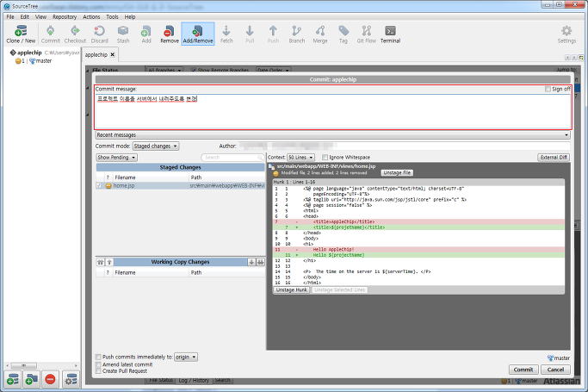This screenshot has height=392, width=588.
Task: Click the bookmarks panel horizontal scrollbar
Action: tap(24, 365)
